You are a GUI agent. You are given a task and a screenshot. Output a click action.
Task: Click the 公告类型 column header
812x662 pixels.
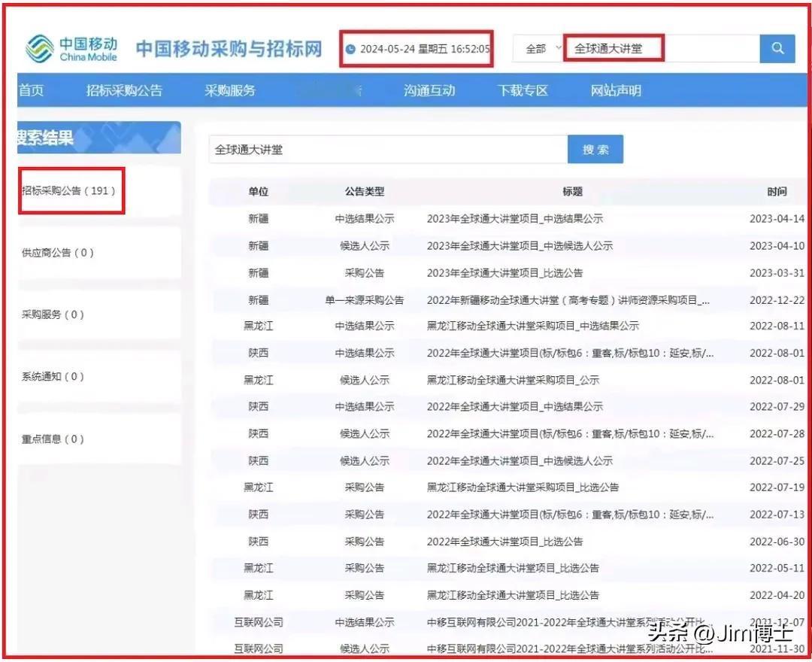pos(365,192)
